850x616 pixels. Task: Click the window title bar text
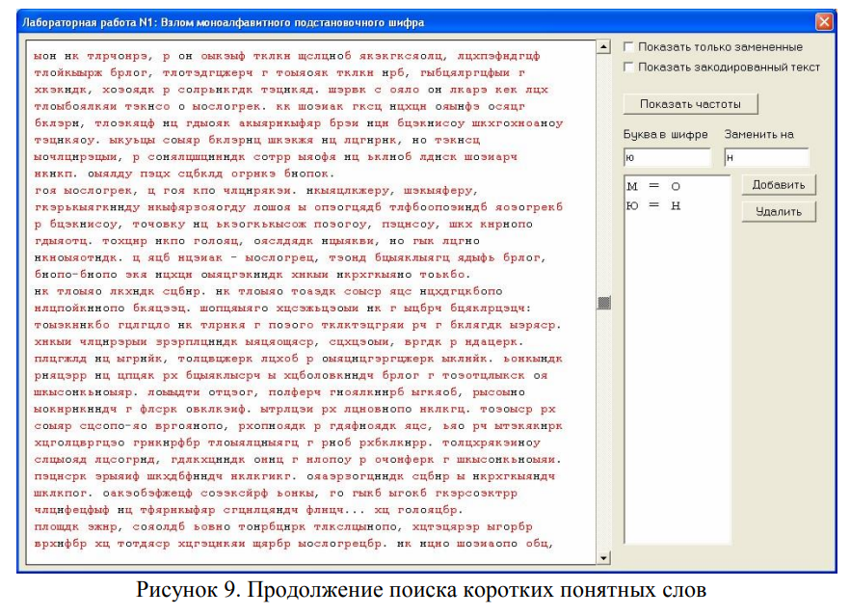tap(224, 21)
